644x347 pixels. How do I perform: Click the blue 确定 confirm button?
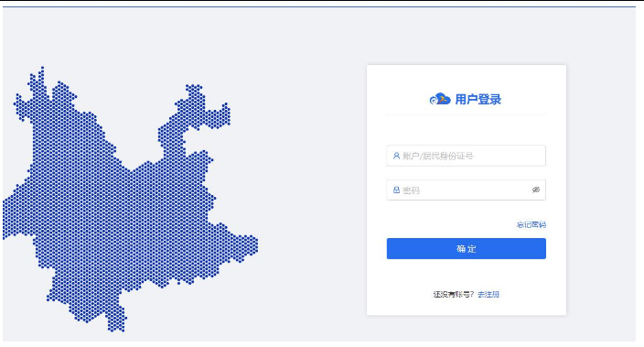point(467,249)
